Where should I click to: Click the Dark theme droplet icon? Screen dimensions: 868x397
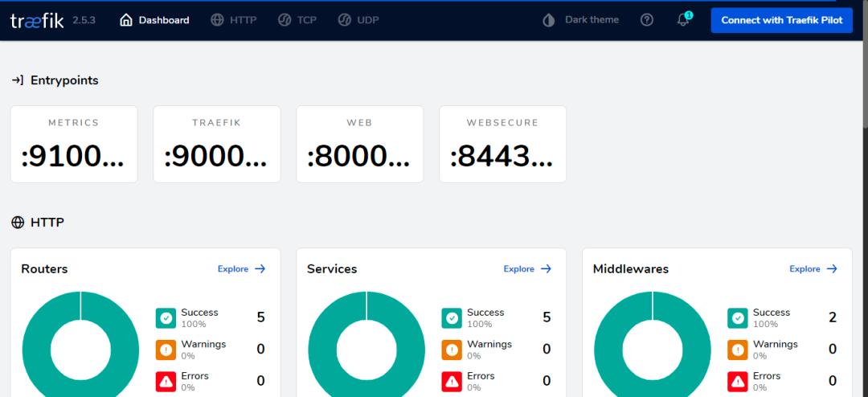click(549, 20)
